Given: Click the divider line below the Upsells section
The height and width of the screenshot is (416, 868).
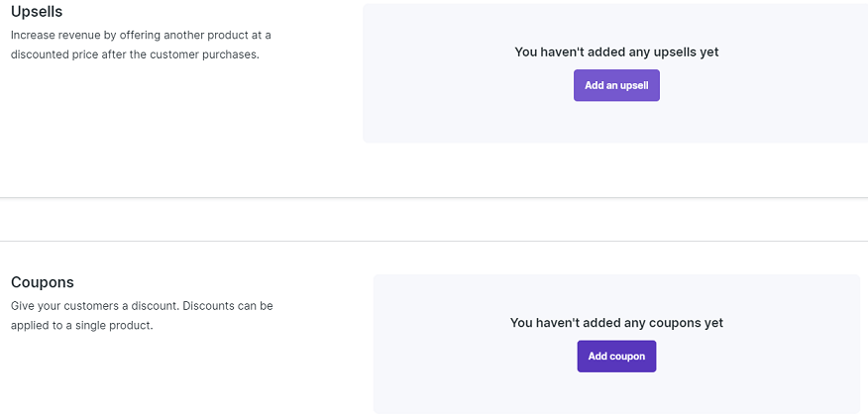Looking at the screenshot, I should click(x=434, y=198).
